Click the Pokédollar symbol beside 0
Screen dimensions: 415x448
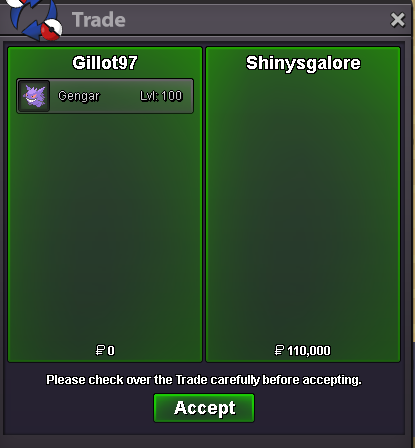100,350
